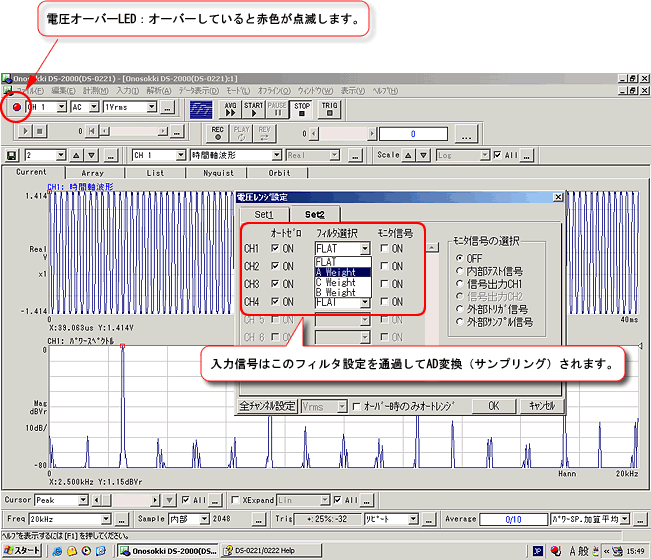Enable CH2 monitor signal ON checkbox

[x=384, y=267]
